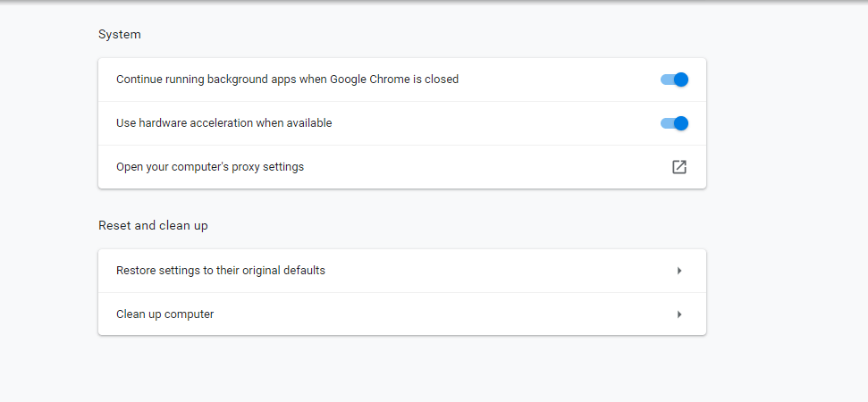Viewport: 868px width, 402px height.
Task: Click empty area below Reset card
Action: coord(402,368)
